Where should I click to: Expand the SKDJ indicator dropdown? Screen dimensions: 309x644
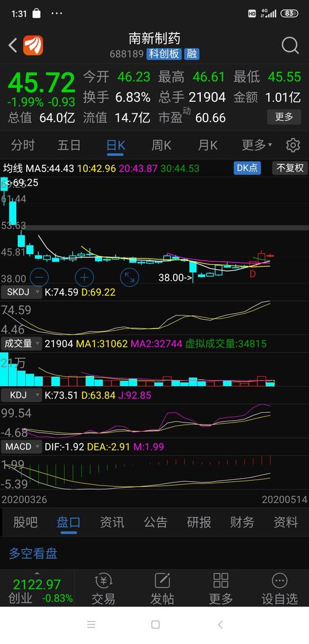coord(22,292)
